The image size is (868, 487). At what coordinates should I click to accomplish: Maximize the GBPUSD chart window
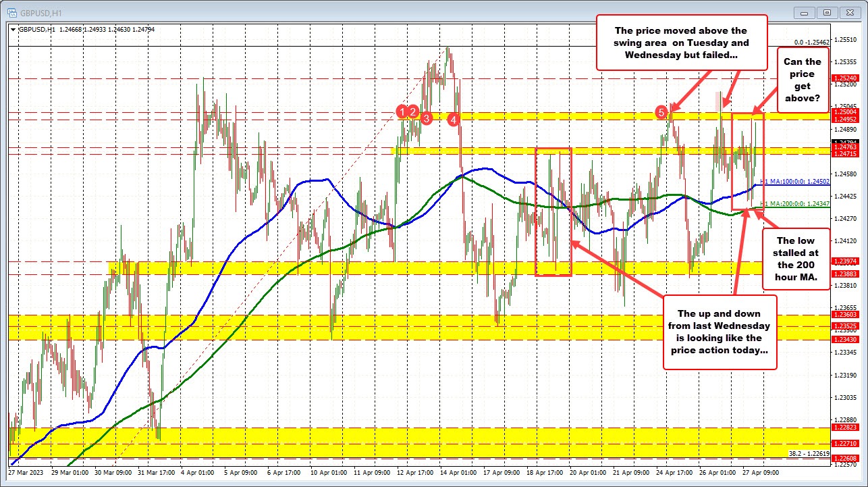[826, 11]
